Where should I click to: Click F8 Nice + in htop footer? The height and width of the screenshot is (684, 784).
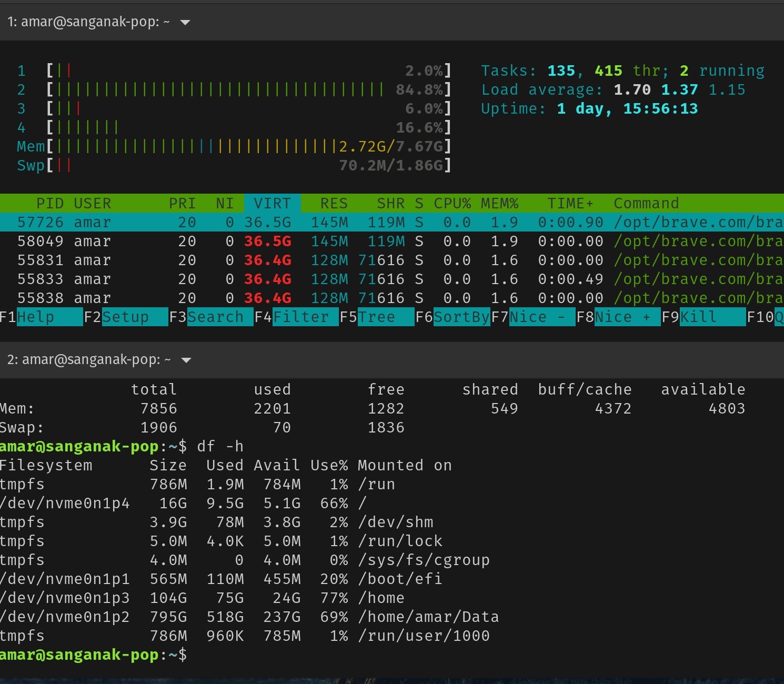[618, 317]
